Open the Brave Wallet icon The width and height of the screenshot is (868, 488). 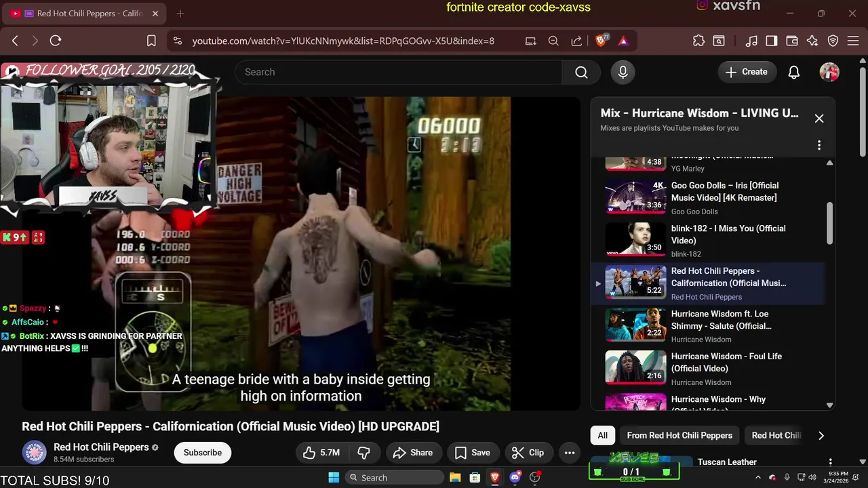(x=792, y=41)
